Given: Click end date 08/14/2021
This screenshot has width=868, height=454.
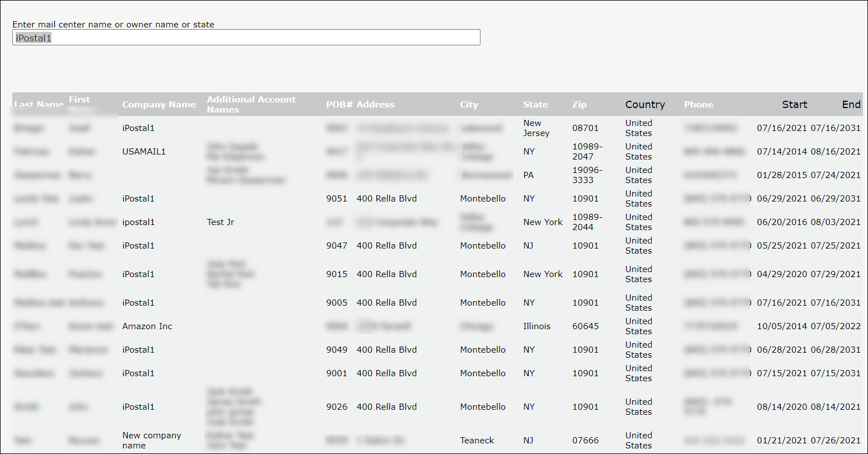Looking at the screenshot, I should coord(836,407).
